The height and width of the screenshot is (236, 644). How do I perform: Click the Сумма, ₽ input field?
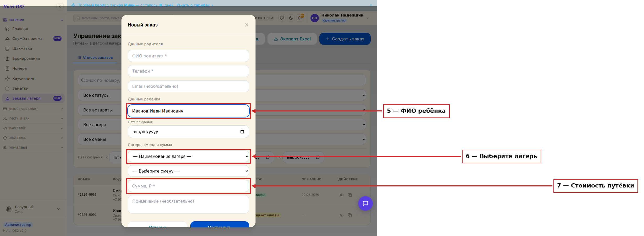coord(188,186)
